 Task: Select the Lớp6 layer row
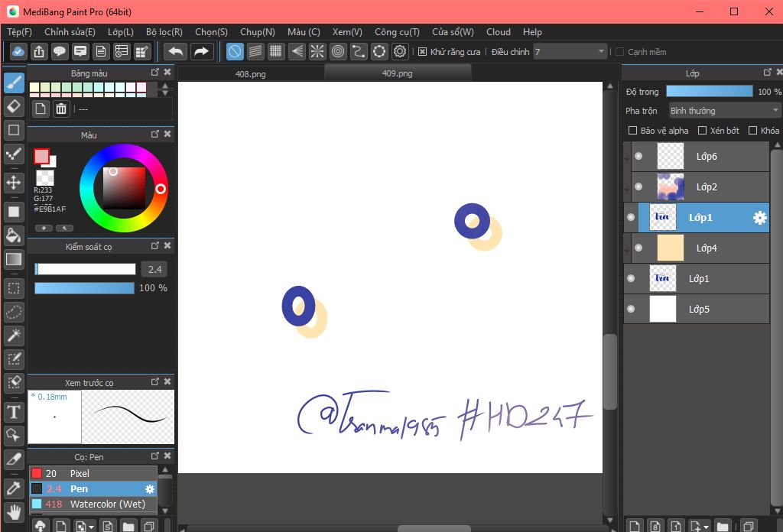[700, 156]
